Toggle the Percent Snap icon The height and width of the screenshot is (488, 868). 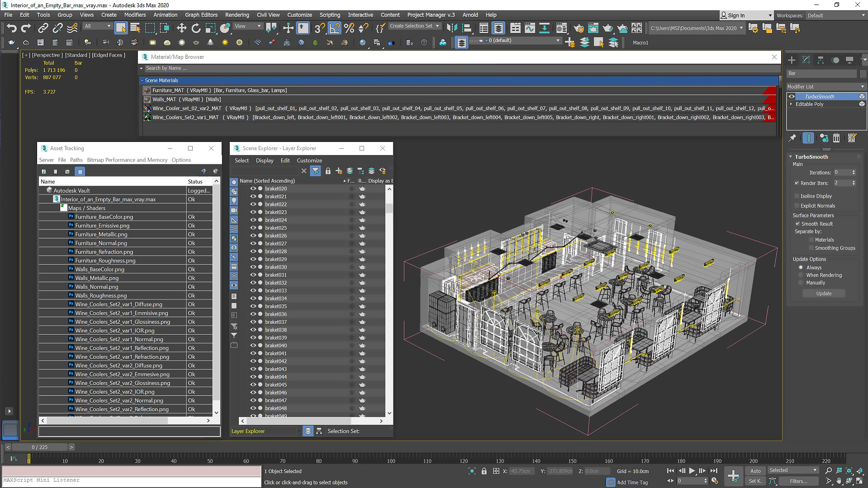[349, 28]
